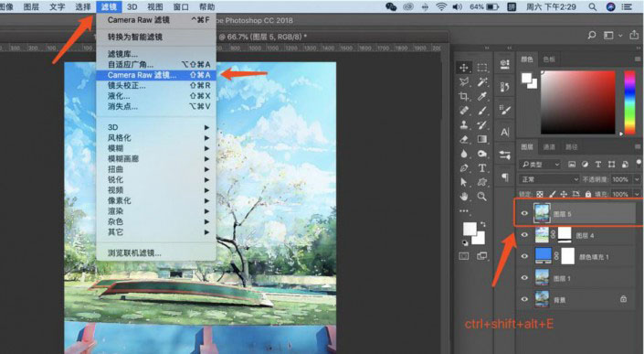644x354 pixels.
Task: Select the 图层 4 layer thumbnail
Action: [542, 235]
